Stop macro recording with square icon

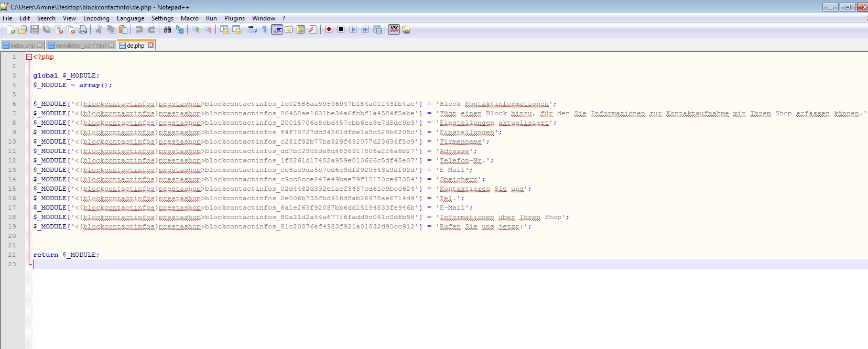coord(341,30)
